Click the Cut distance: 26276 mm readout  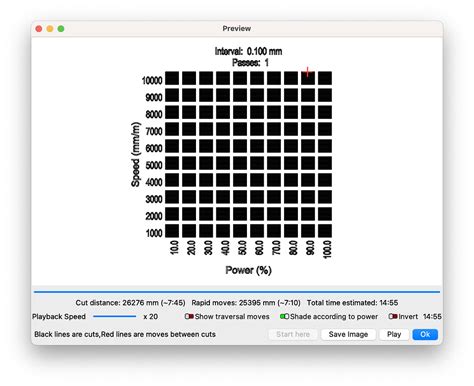pyautogui.click(x=130, y=303)
